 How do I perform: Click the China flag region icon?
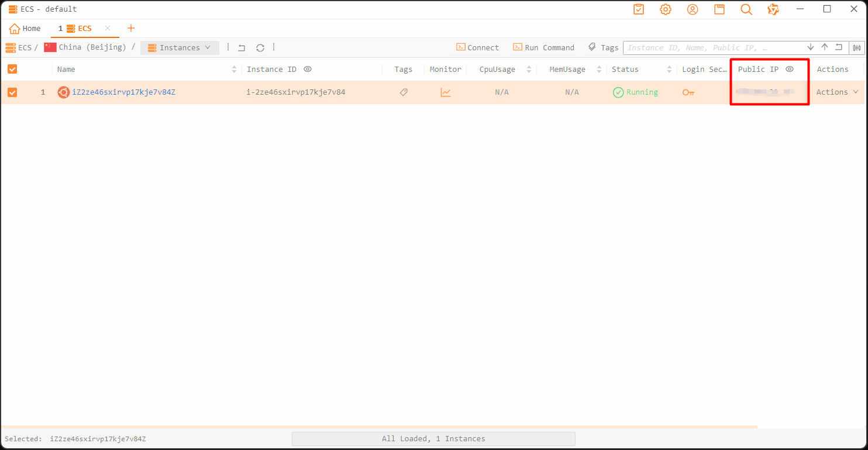pyautogui.click(x=50, y=47)
